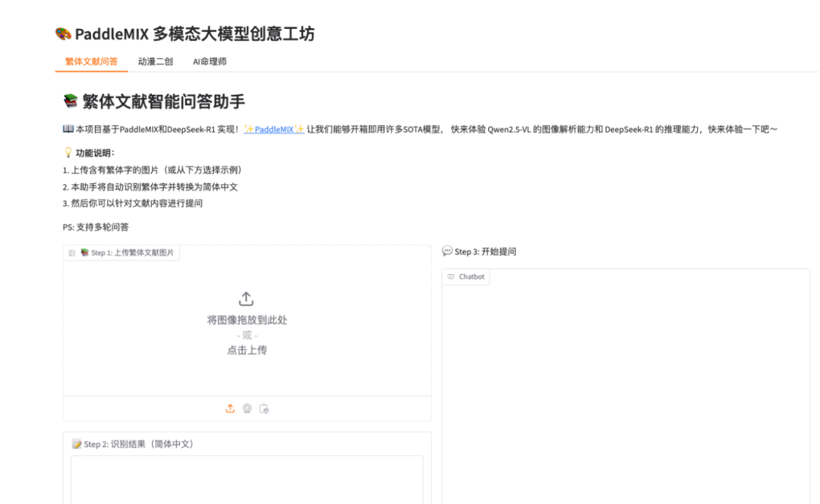This screenshot has height=504, width=820.
Task: Select the orange upload source icon
Action: click(x=230, y=408)
